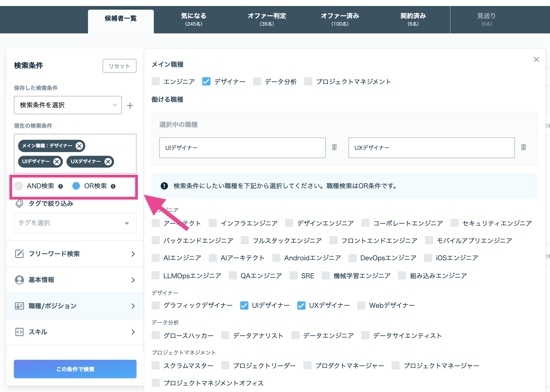The image size is (550, 392).
Task: Click the この条件で検索 button
Action: point(75,369)
